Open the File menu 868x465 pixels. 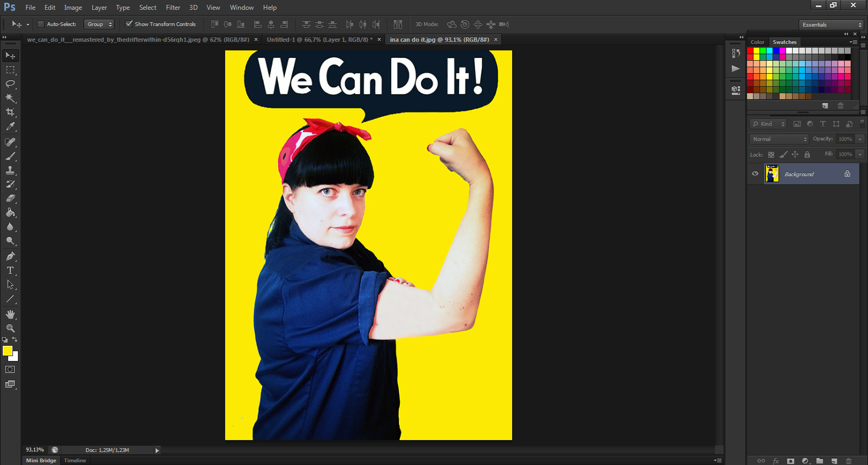pyautogui.click(x=30, y=8)
